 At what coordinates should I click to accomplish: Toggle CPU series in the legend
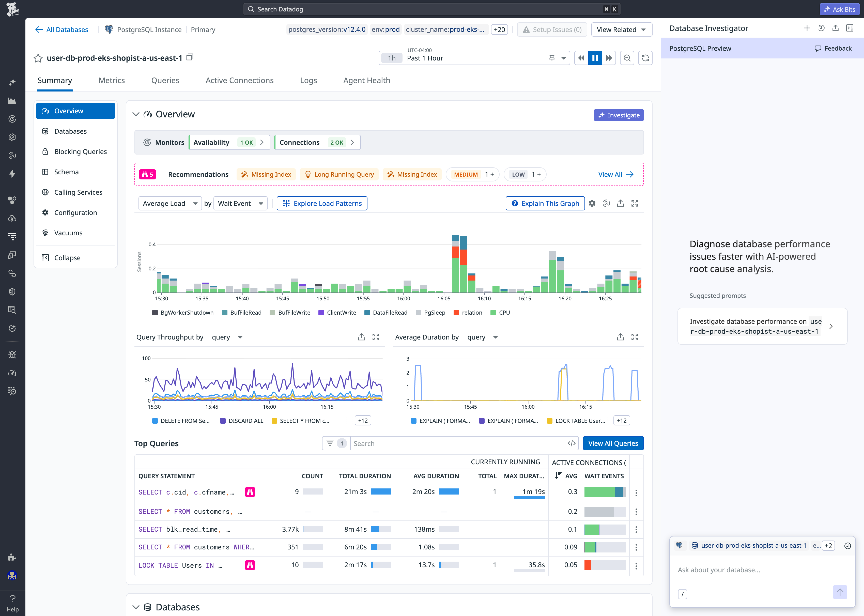(x=500, y=313)
